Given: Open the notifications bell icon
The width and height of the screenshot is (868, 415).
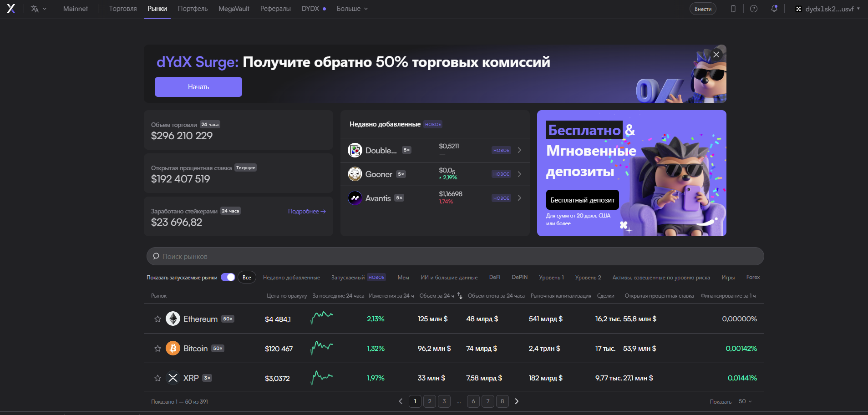Looking at the screenshot, I should tap(774, 9).
